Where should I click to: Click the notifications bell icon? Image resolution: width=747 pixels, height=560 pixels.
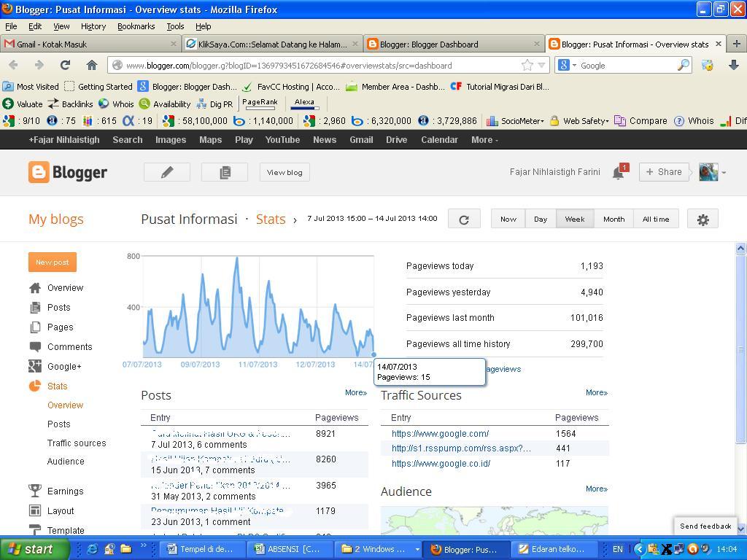618,173
